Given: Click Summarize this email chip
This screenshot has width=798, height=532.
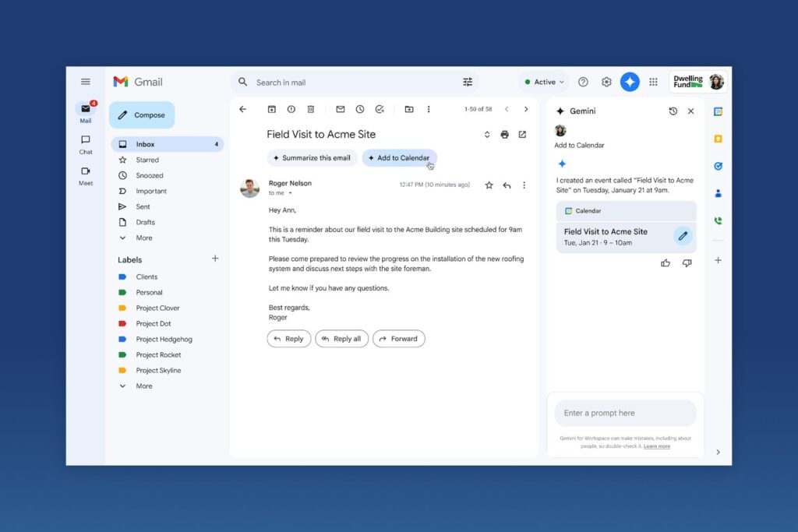Looking at the screenshot, I should click(x=312, y=158).
